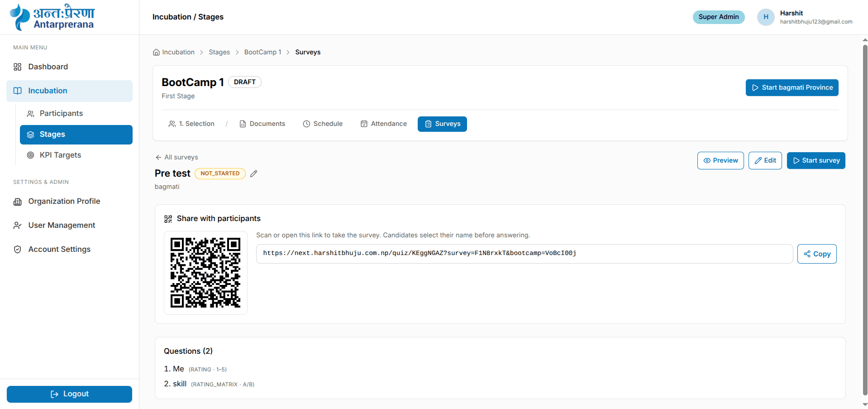The width and height of the screenshot is (868, 409).
Task: Go back to All surveys
Action: tap(176, 157)
